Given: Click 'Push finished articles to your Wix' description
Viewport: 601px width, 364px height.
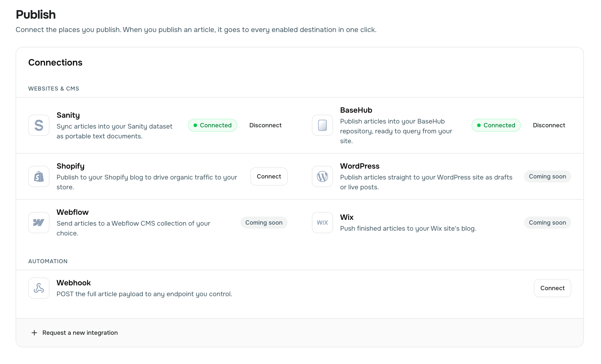Looking at the screenshot, I should pyautogui.click(x=408, y=229).
